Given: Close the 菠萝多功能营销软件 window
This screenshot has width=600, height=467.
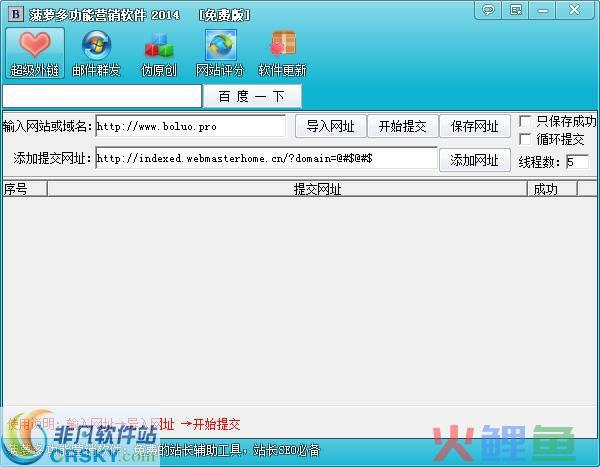Looking at the screenshot, I should click(574, 10).
